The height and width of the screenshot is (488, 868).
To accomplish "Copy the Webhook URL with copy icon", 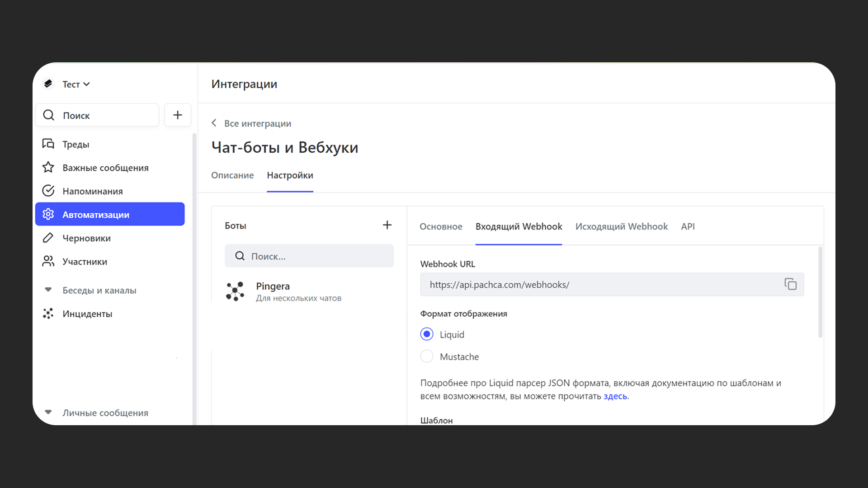I will [790, 284].
